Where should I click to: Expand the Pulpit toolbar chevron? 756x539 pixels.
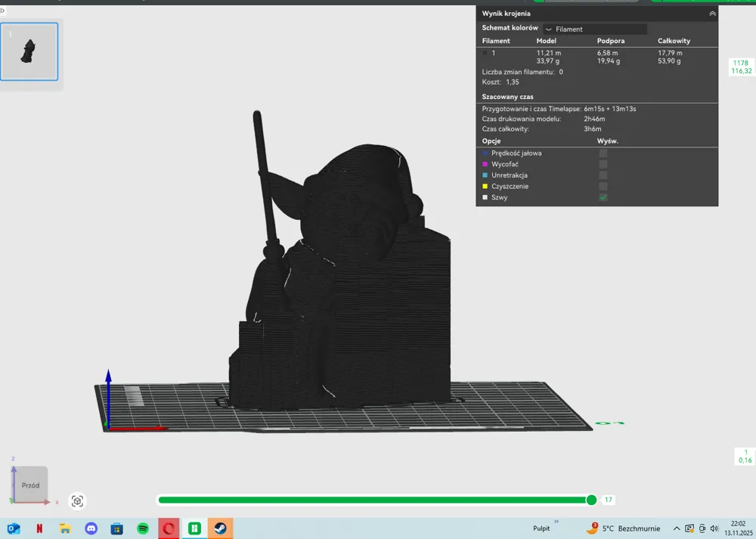(x=556, y=522)
